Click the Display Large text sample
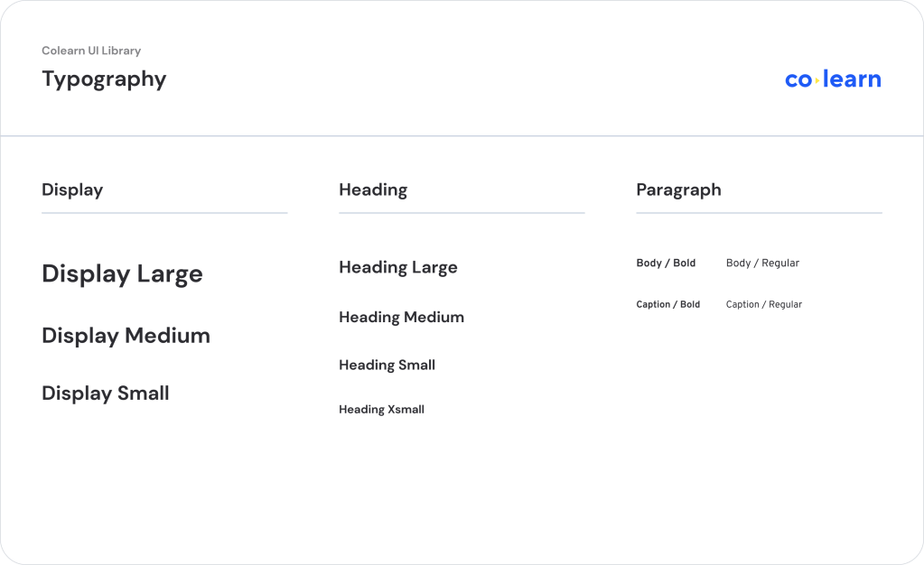Viewport: 924px width, 565px height. [122, 274]
